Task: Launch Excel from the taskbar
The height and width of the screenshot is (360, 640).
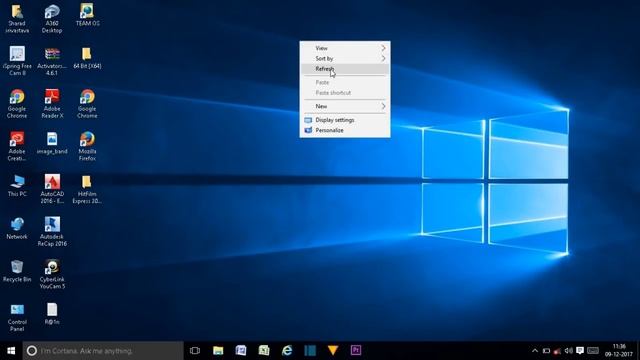Action: (264, 351)
